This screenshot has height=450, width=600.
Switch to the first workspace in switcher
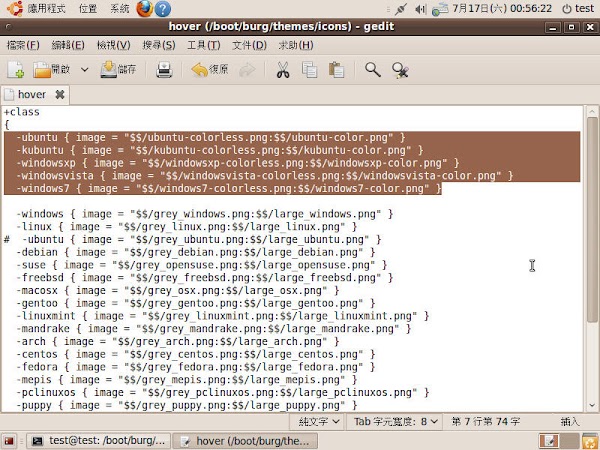point(548,441)
